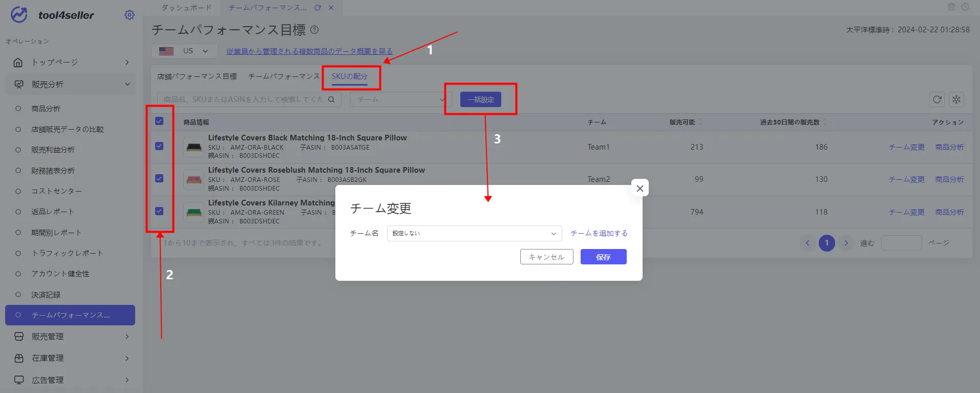Expand the トップページ menu
This screenshot has width=980, height=393.
pyautogui.click(x=127, y=63)
